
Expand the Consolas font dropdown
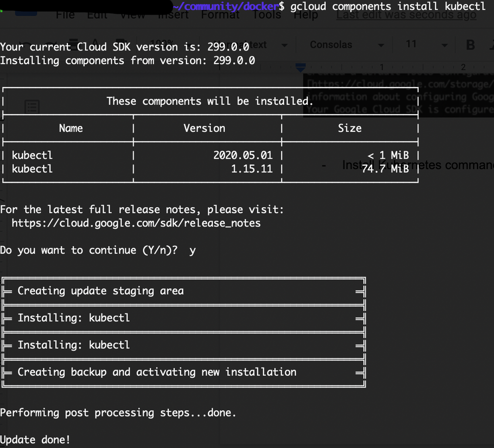click(346, 45)
